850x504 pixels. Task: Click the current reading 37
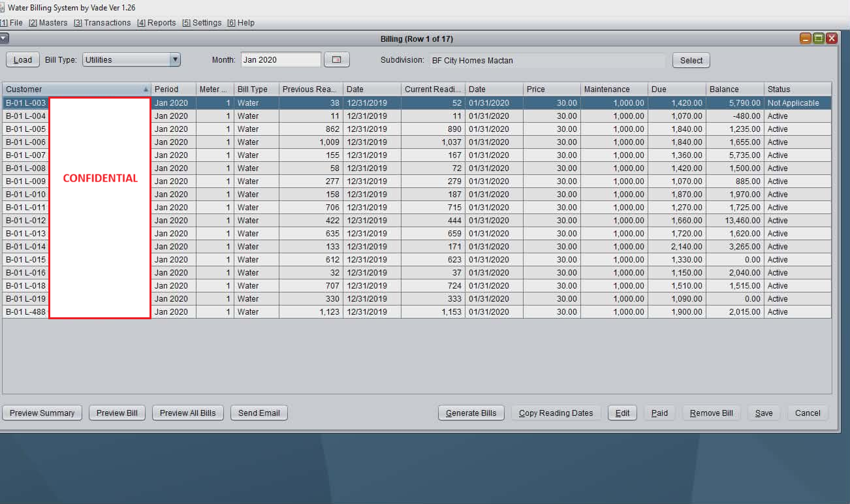point(433,273)
